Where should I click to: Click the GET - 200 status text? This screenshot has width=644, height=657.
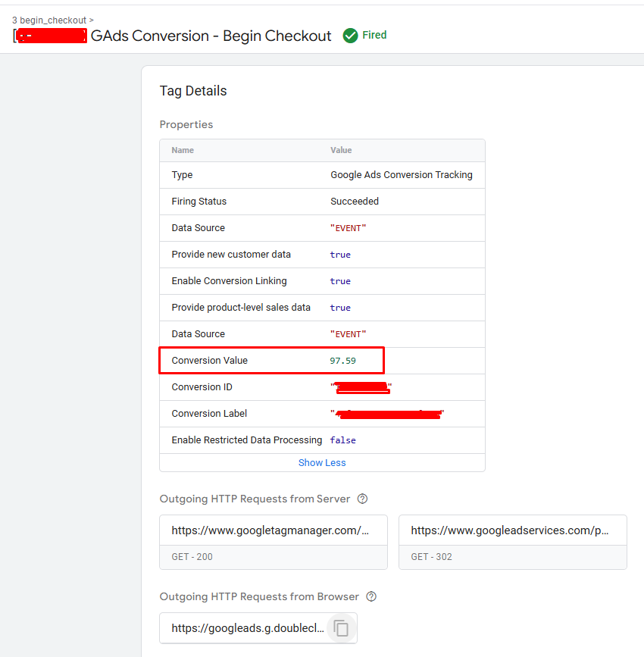(192, 557)
